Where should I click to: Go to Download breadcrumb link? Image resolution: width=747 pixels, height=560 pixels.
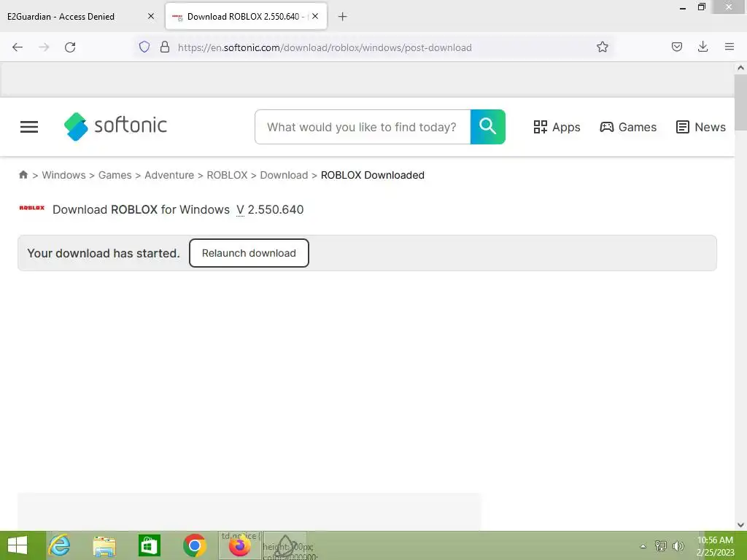click(x=284, y=175)
